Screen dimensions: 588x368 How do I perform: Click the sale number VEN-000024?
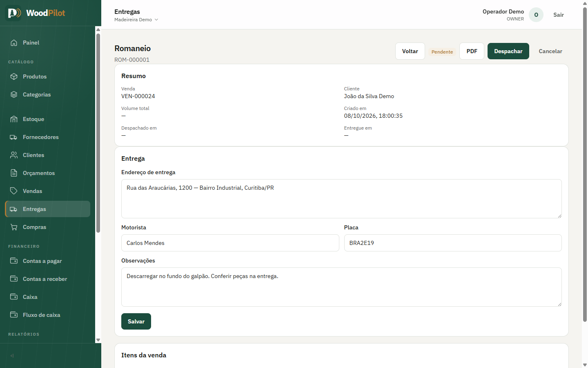point(138,96)
